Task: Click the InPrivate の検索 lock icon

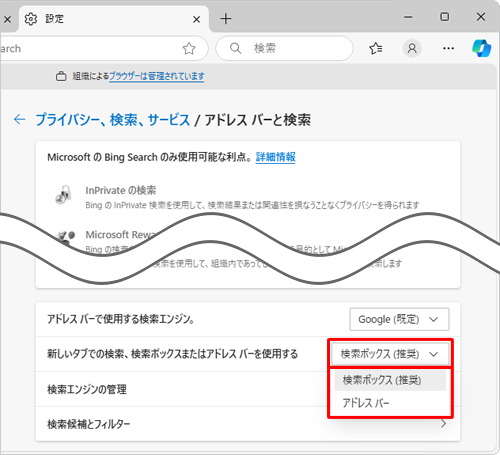Action: click(63, 195)
